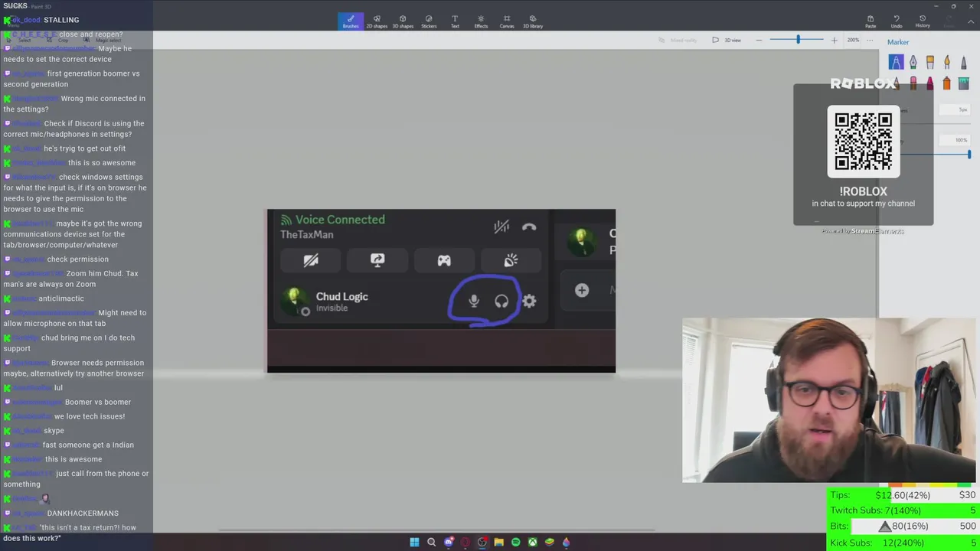Image resolution: width=980 pixels, height=551 pixels.
Task: Select the Eraser tool
Action: (x=913, y=83)
